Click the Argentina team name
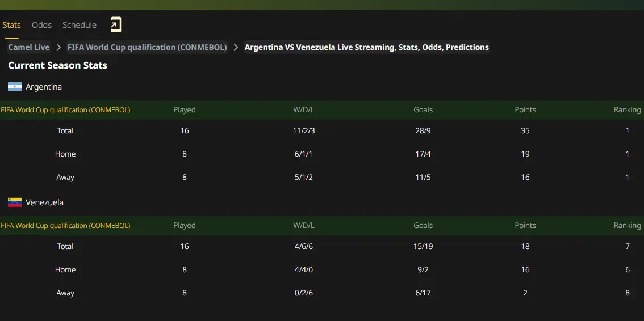 (44, 87)
